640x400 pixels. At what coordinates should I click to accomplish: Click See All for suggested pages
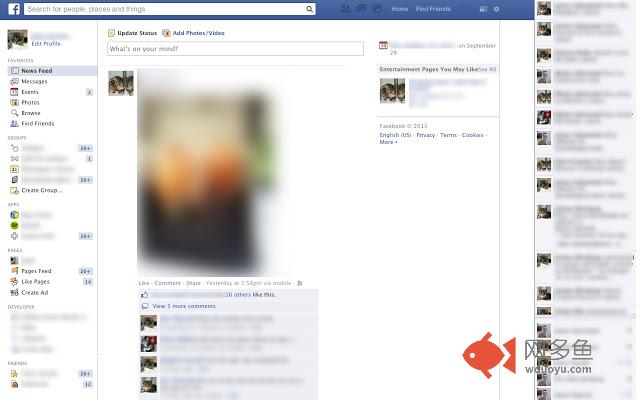tap(487, 69)
